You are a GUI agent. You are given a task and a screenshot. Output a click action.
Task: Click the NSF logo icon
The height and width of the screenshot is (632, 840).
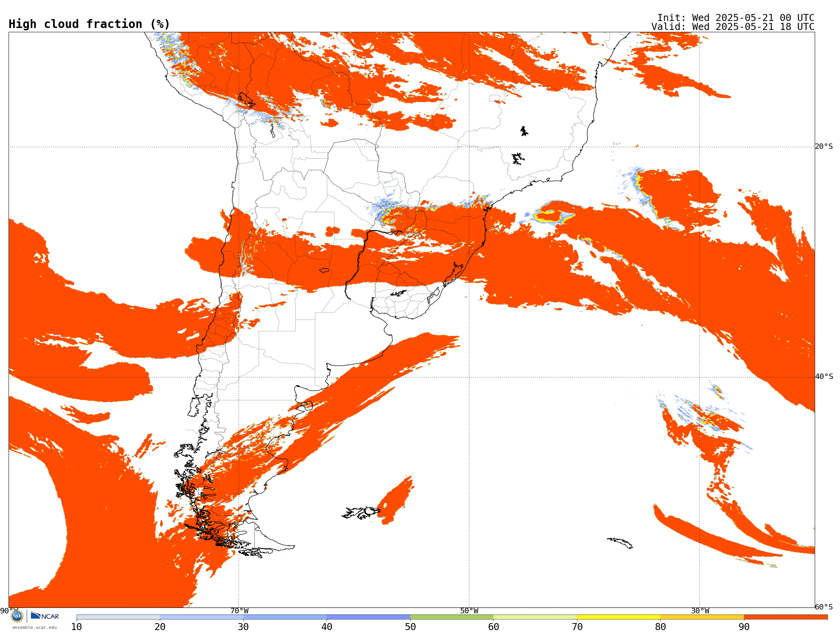coord(17,616)
